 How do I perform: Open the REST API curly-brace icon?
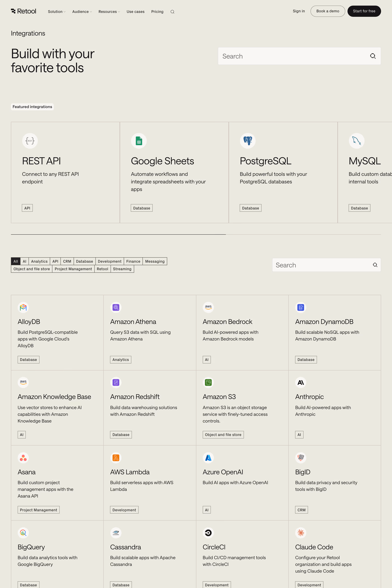click(x=30, y=141)
